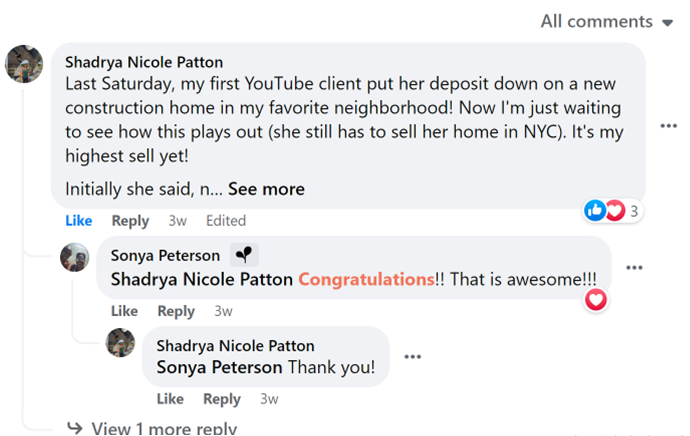Click heart reaction on Sonya's comment
The height and width of the screenshot is (436, 690).
[596, 299]
